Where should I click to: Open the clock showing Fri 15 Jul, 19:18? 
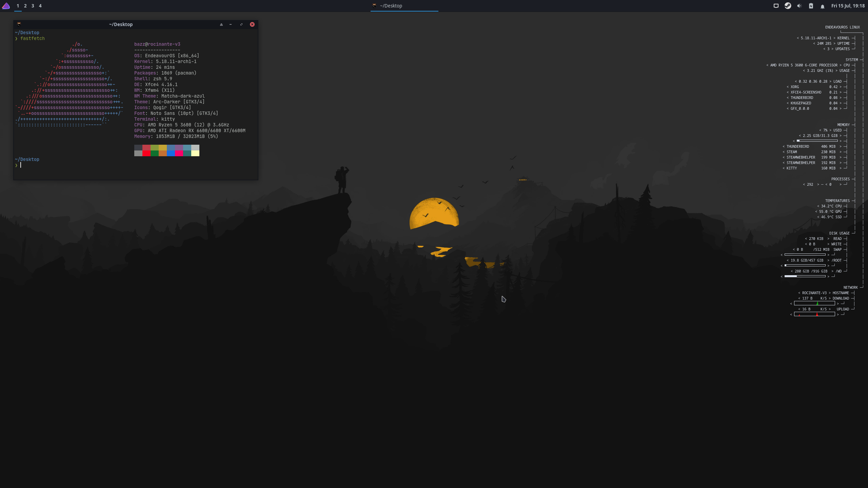point(848,6)
